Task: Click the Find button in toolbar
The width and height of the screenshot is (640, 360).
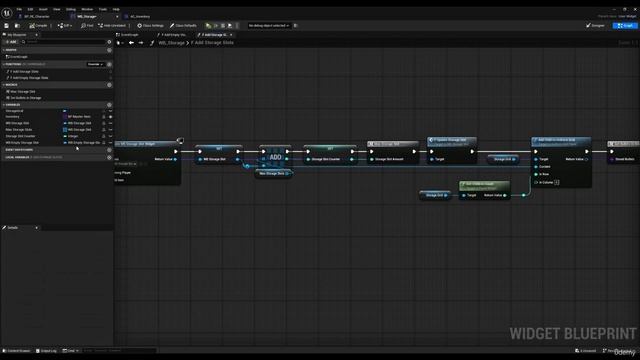Action: point(87,26)
